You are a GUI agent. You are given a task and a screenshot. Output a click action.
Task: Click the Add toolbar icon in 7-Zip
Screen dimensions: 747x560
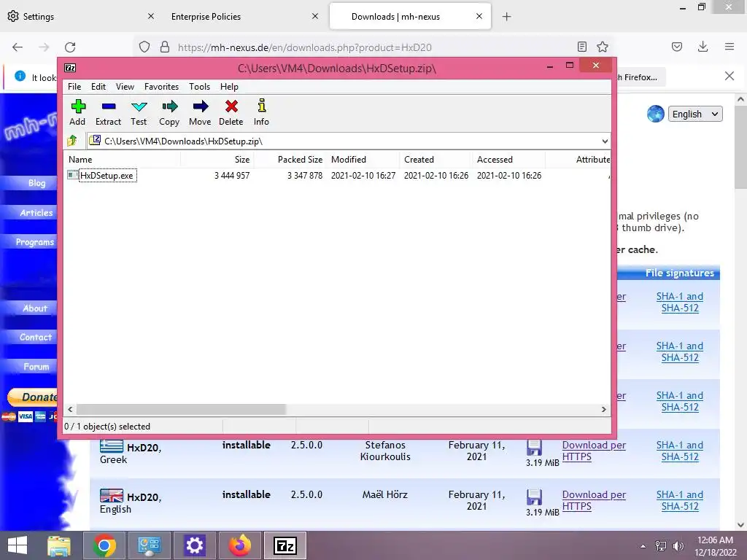(x=78, y=106)
